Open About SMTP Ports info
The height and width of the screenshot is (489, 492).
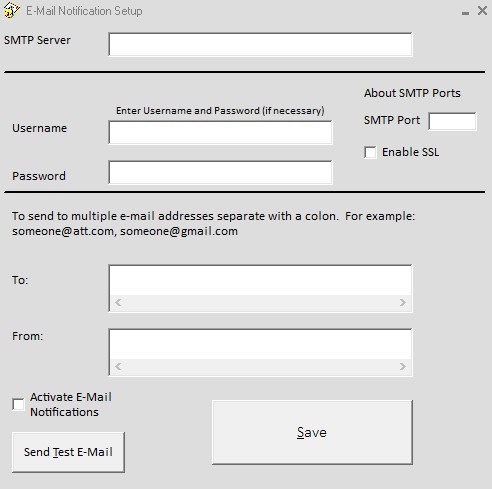(x=412, y=93)
